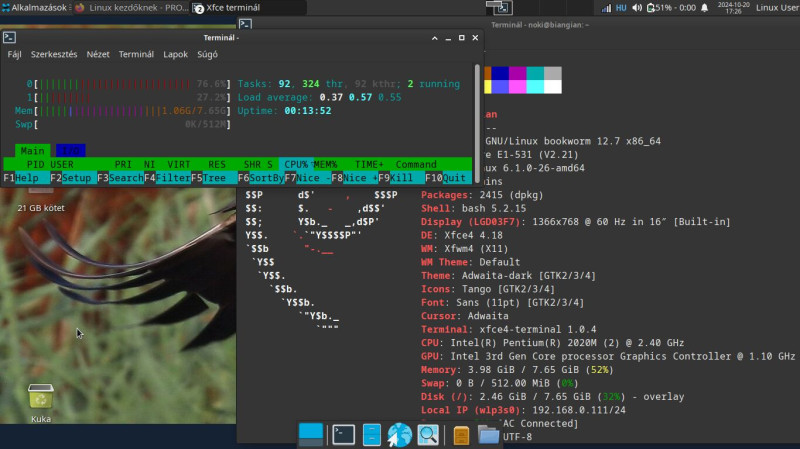The image size is (800, 449).
Task: Open the Kuka trash desktop icon
Action: click(41, 403)
